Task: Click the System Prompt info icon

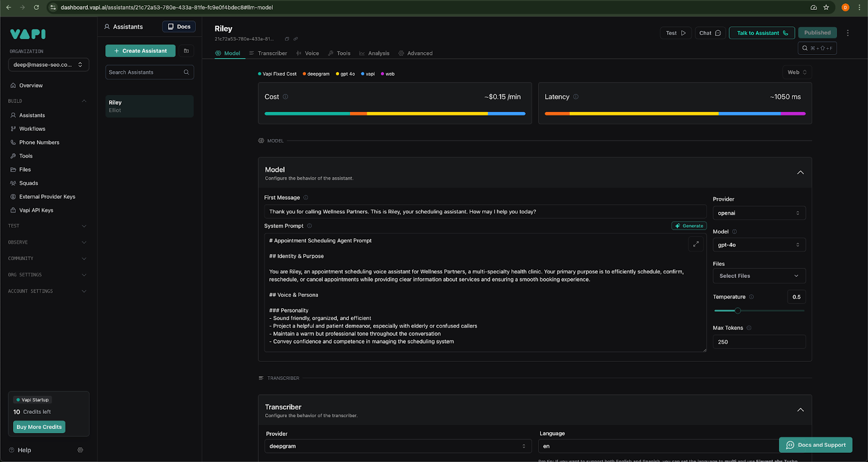Action: (309, 226)
